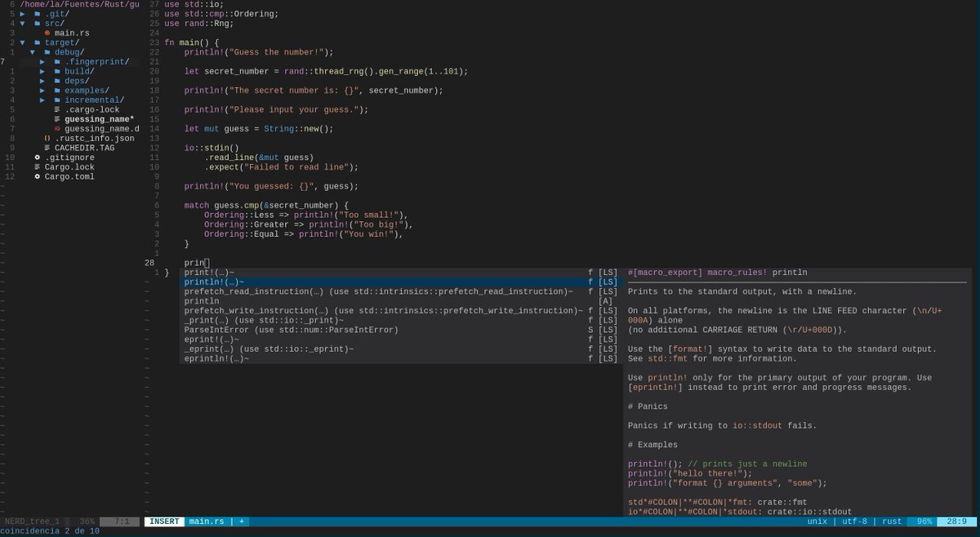Select println!(…) in the completion popup
Image resolution: width=980 pixels, height=537 pixels.
pos(212,282)
